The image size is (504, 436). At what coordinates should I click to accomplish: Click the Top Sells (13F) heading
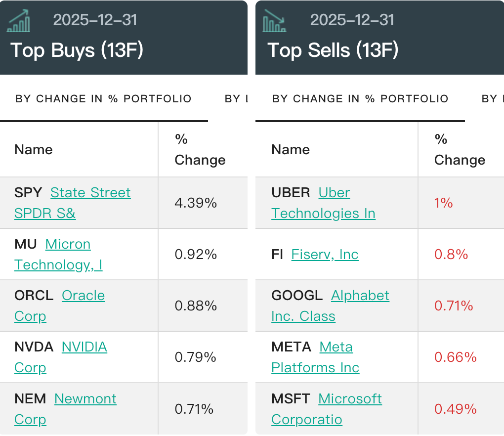tap(333, 50)
